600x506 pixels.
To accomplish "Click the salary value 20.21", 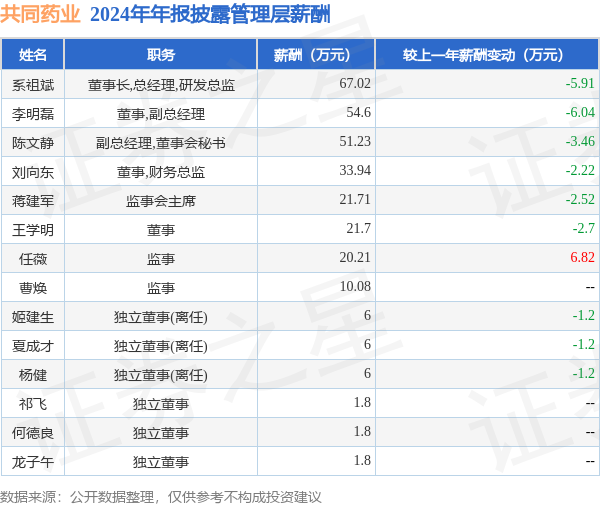I will (355, 258).
